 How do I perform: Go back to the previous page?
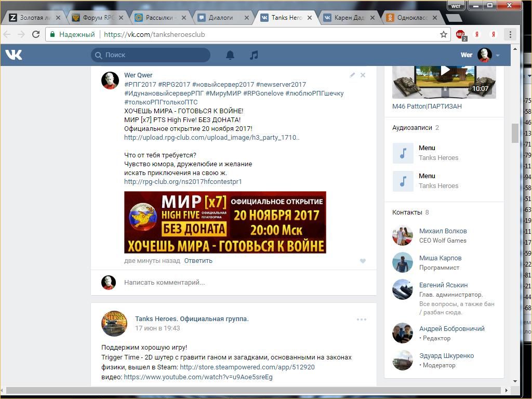coord(7,34)
